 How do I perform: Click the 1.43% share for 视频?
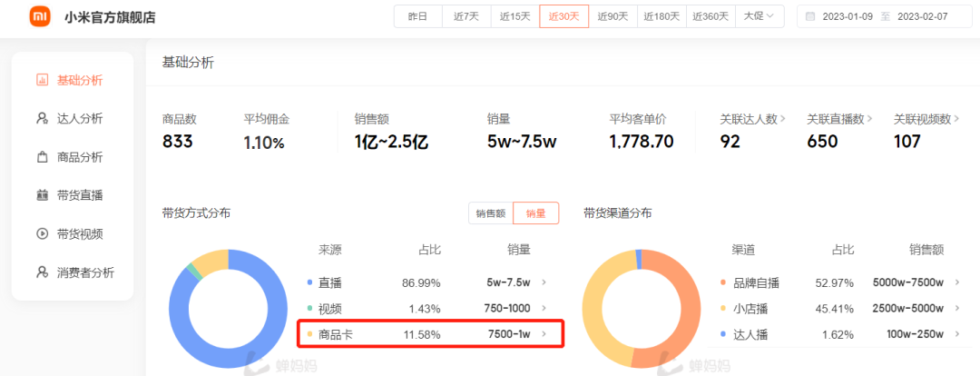(x=425, y=309)
